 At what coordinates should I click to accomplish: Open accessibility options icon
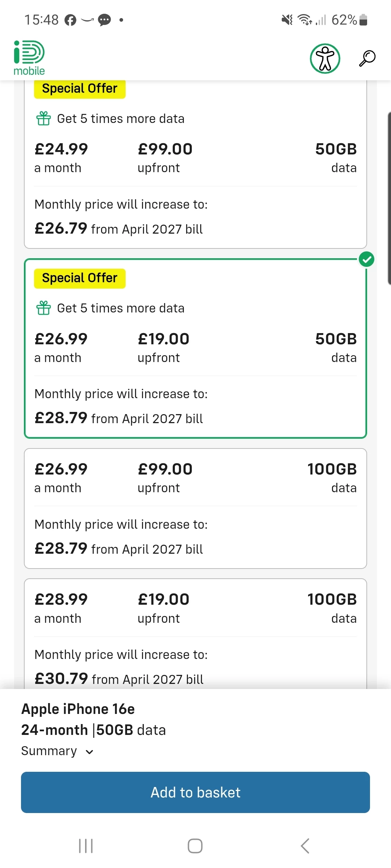pos(325,59)
